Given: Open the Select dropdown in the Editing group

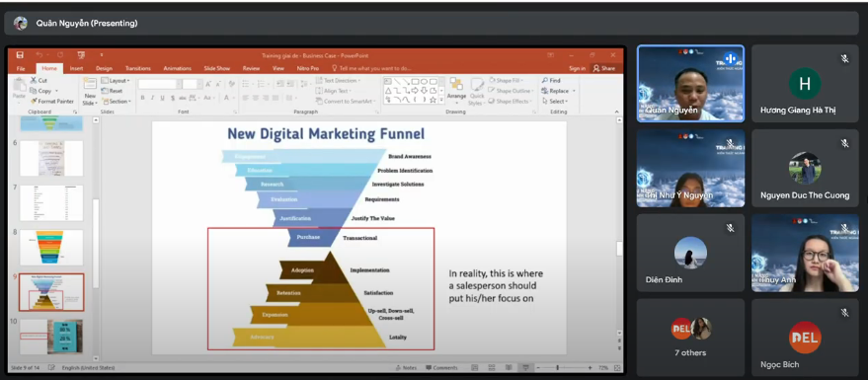Looking at the screenshot, I should click(x=555, y=102).
